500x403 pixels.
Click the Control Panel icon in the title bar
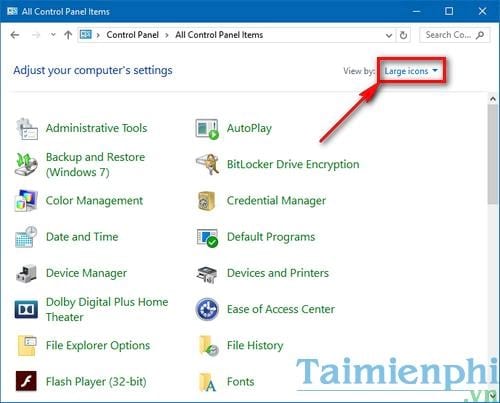coord(12,11)
